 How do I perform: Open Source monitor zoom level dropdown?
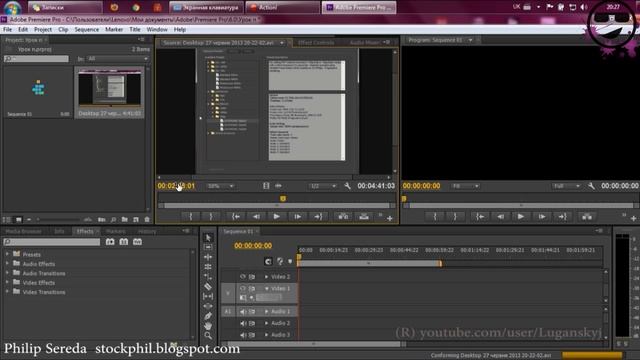coord(220,186)
